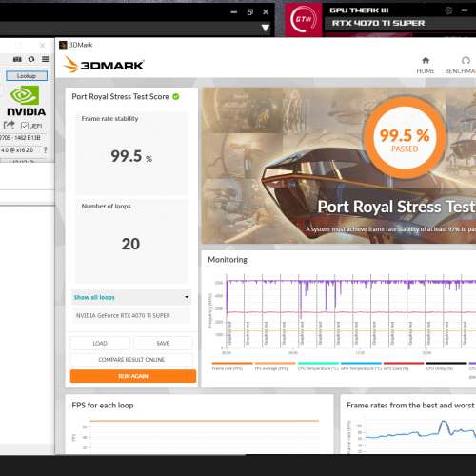Click the 3DMark title bar app icon
Image resolution: width=476 pixels, height=476 pixels.
63,45
